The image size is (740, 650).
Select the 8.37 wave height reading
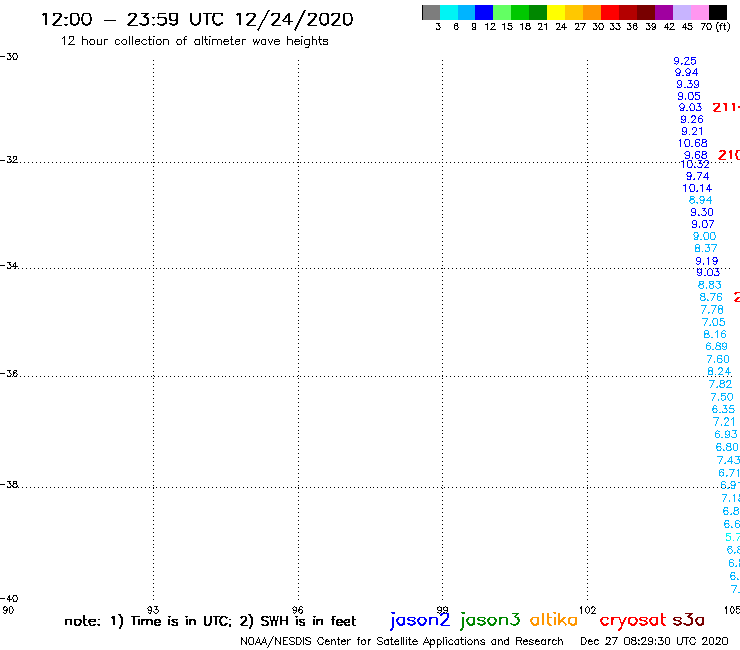[706, 249]
